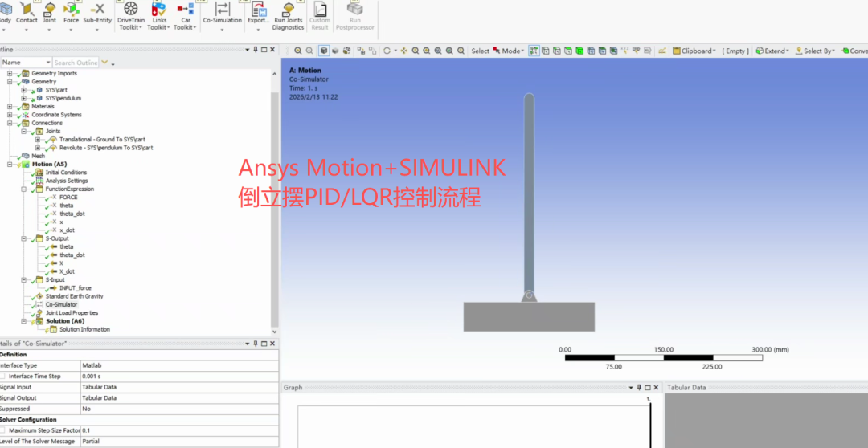Run Joints Diagnostics
The width and height of the screenshot is (868, 448).
point(288,15)
